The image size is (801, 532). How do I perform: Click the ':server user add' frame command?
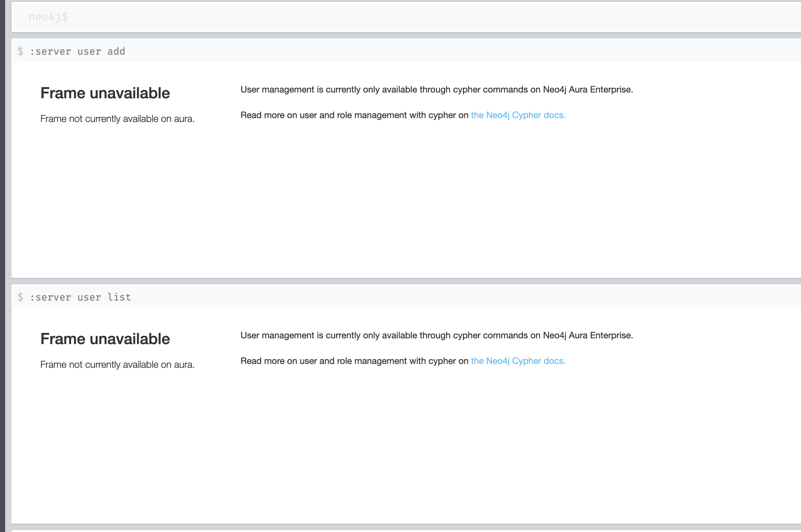coord(78,52)
